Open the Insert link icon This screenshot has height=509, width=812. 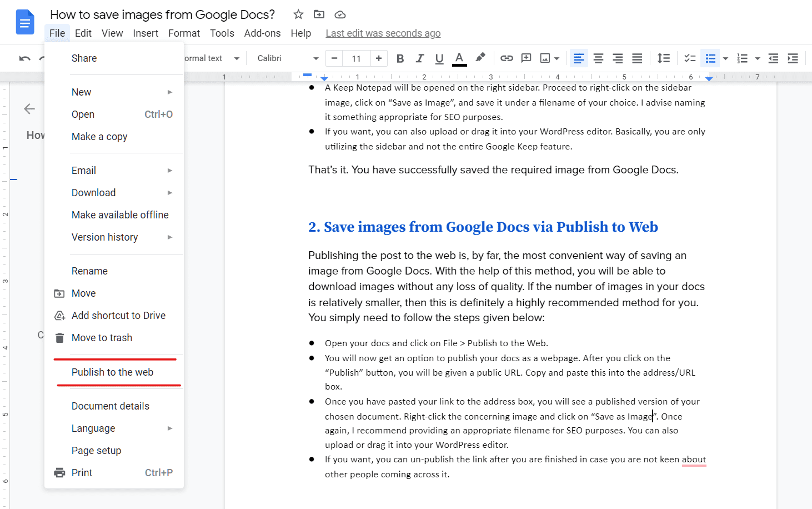506,58
